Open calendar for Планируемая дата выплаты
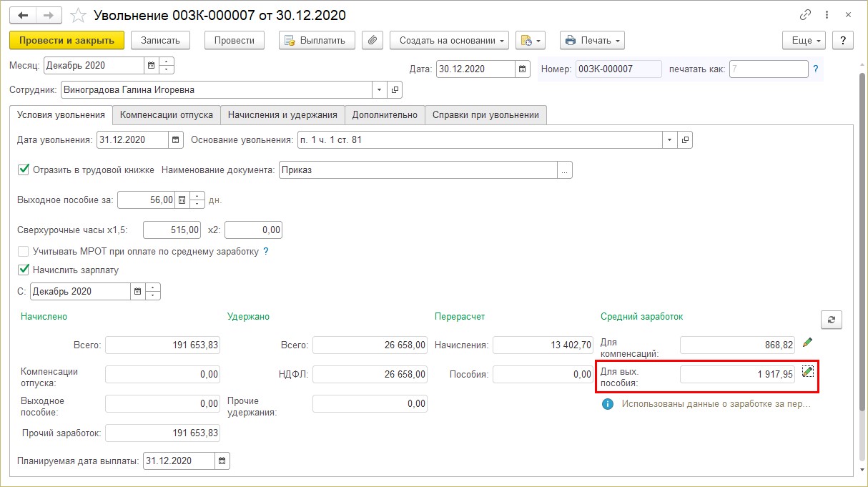Viewport: 868px width, 487px height. pyautogui.click(x=222, y=461)
